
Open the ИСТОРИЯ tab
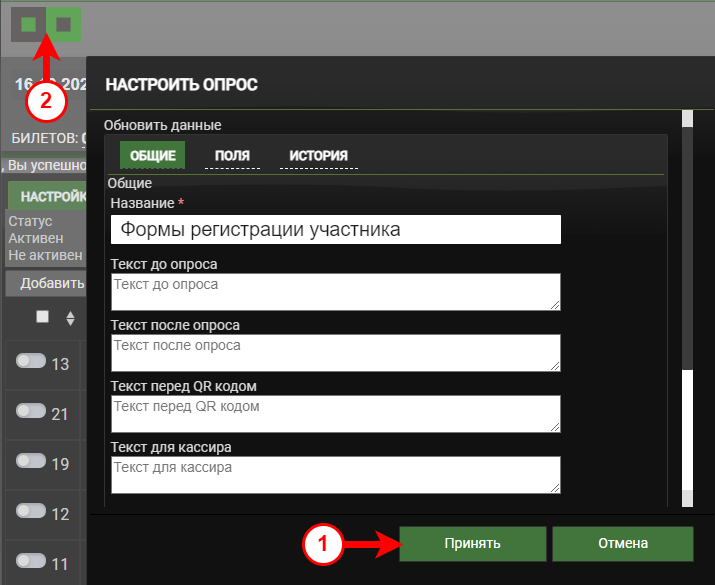coord(318,155)
